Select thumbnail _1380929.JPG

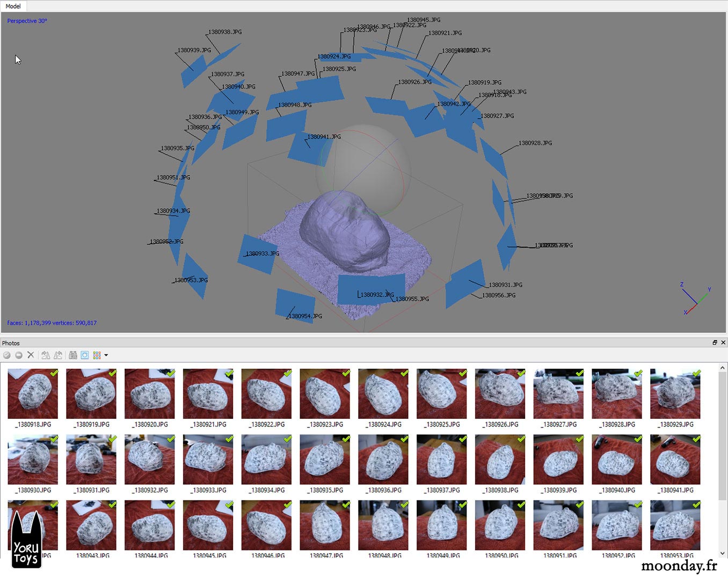coord(675,394)
